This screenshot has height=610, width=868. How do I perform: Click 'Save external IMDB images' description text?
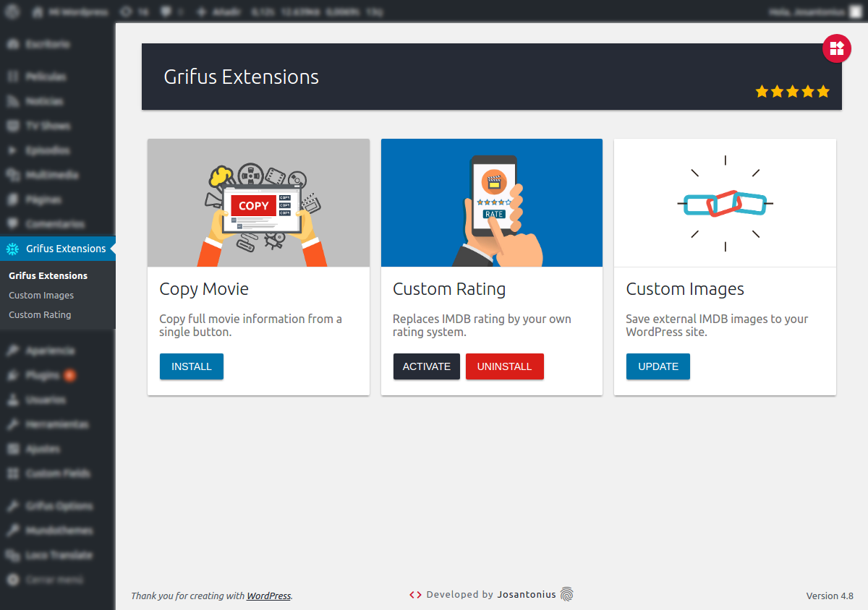tap(717, 325)
